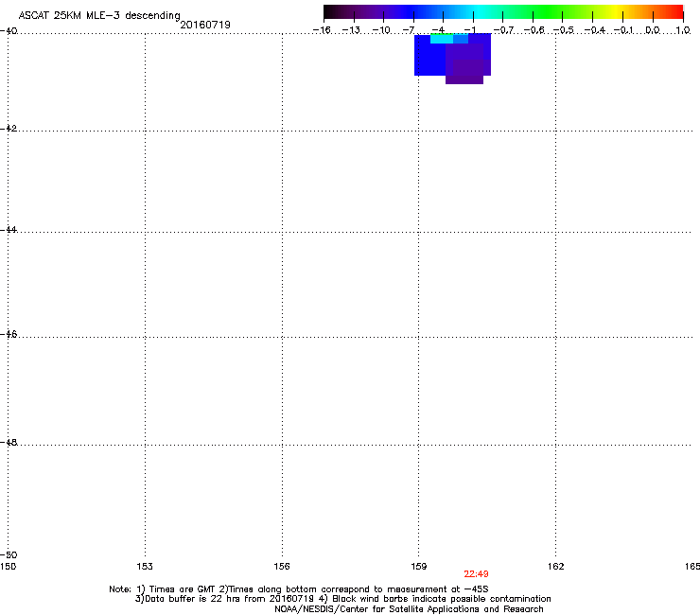The width and height of the screenshot is (700, 615).
Task: Click the cyan data cell in the swath
Action: coord(442,39)
